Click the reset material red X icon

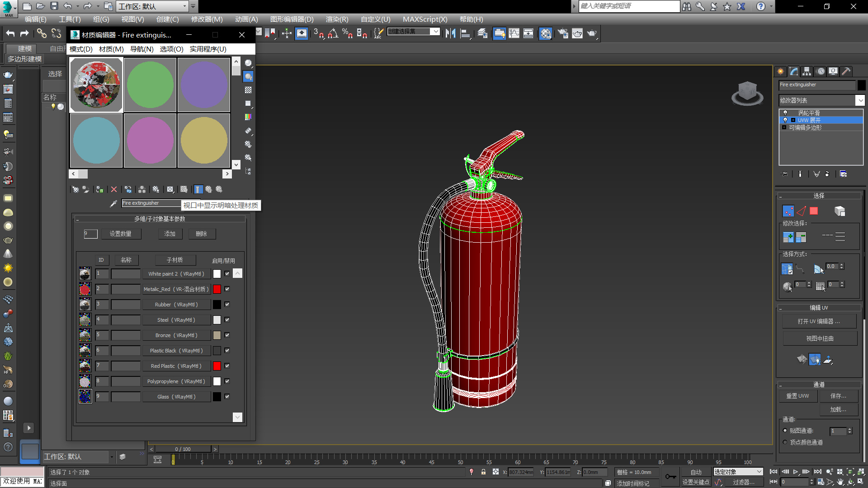tap(114, 189)
